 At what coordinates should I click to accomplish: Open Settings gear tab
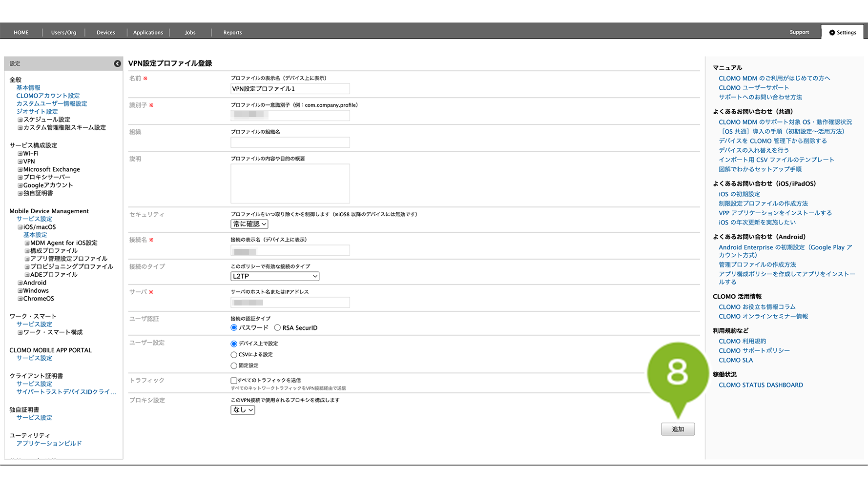pos(843,32)
